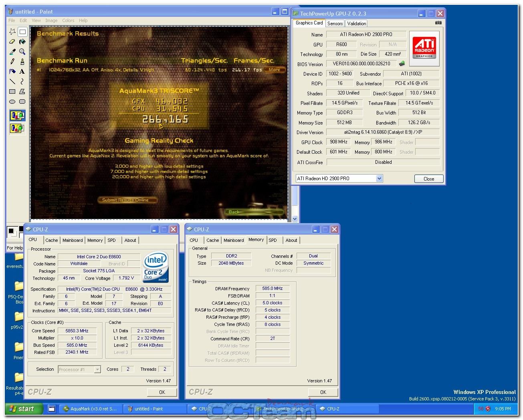Open Mainboard tab in left CPU-Z window
The image size is (523, 420).
pyautogui.click(x=73, y=240)
